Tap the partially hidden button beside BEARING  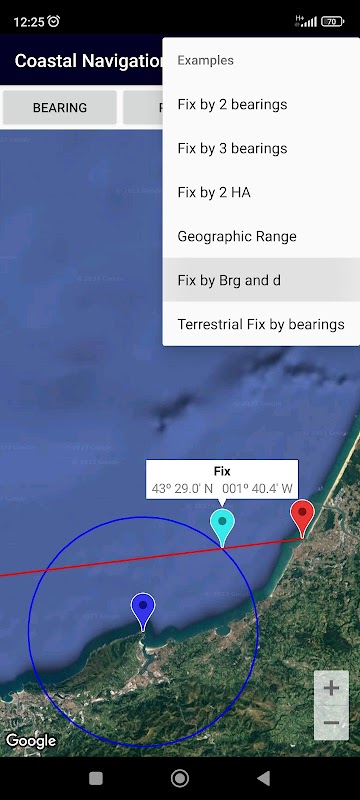pyautogui.click(x=143, y=108)
